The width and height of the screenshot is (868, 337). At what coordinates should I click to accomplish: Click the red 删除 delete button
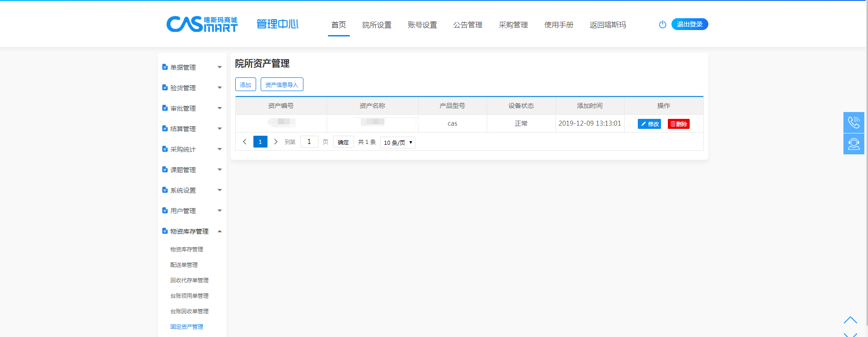pyautogui.click(x=678, y=124)
